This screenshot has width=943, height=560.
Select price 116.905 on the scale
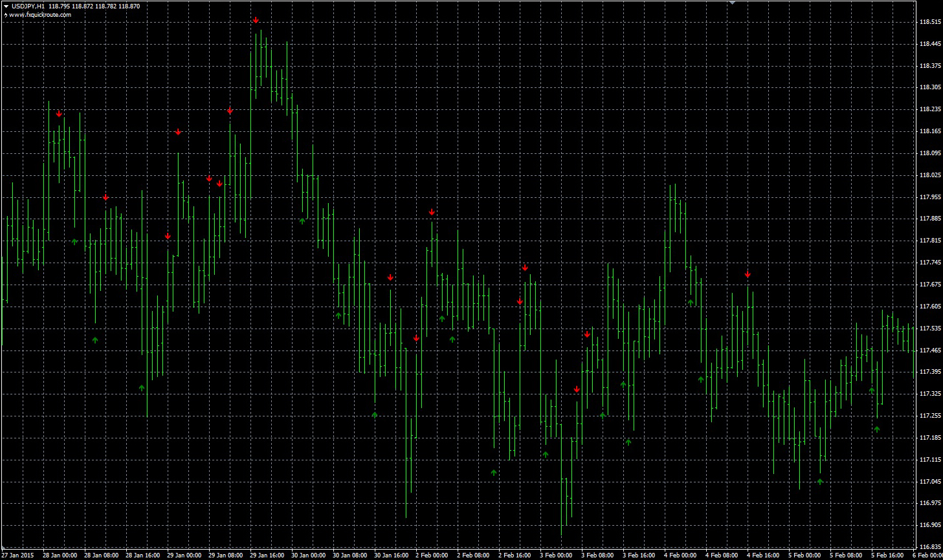(929, 525)
